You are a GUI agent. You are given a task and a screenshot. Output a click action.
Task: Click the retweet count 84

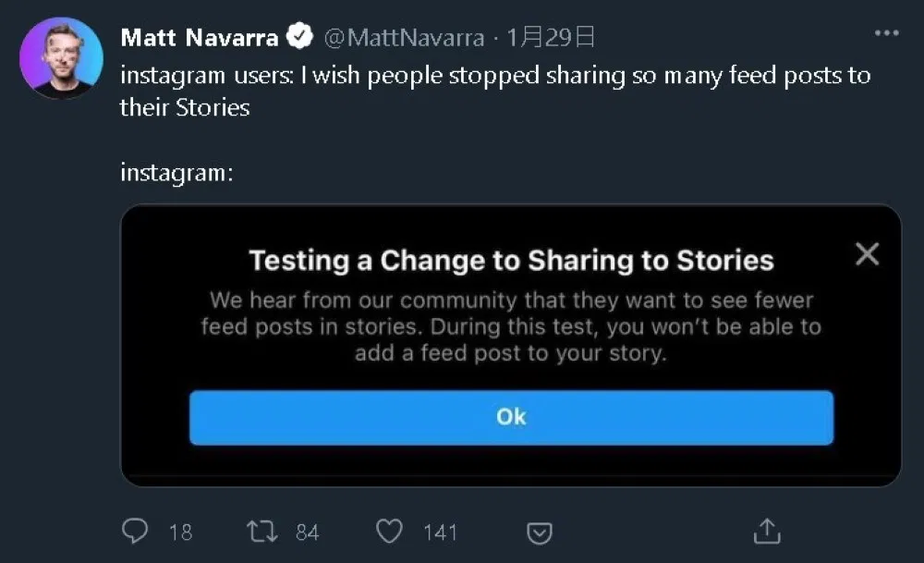[x=308, y=532]
